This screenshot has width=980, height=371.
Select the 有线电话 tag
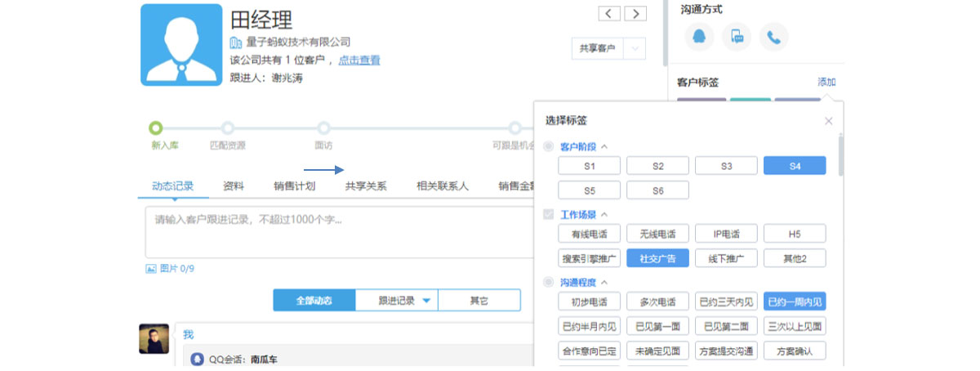[x=589, y=234]
